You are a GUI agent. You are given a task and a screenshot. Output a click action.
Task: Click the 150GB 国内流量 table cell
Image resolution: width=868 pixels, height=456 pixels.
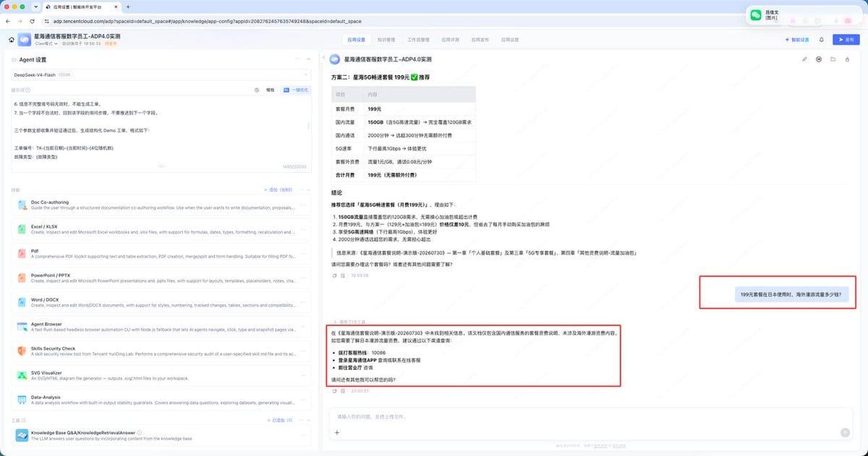point(420,122)
